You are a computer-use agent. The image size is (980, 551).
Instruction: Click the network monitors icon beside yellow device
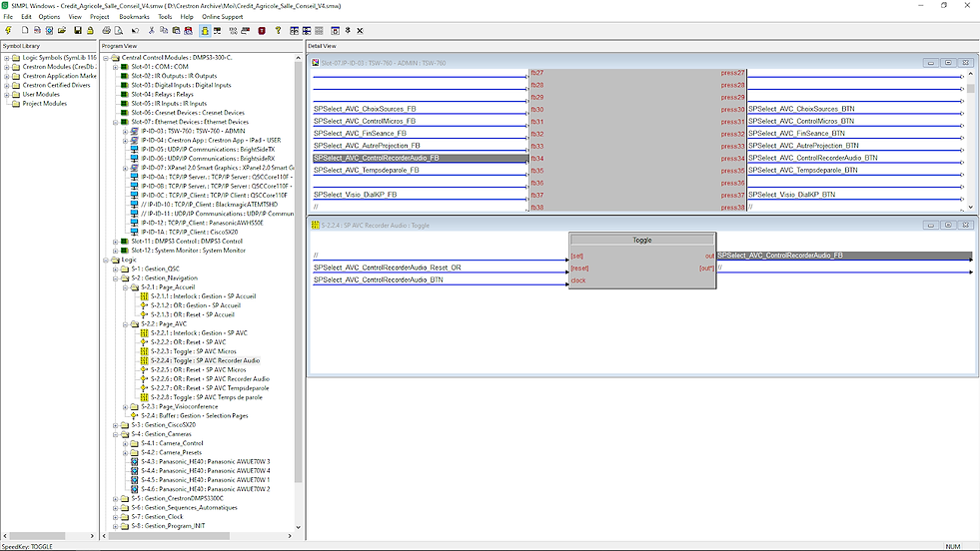coord(217,30)
